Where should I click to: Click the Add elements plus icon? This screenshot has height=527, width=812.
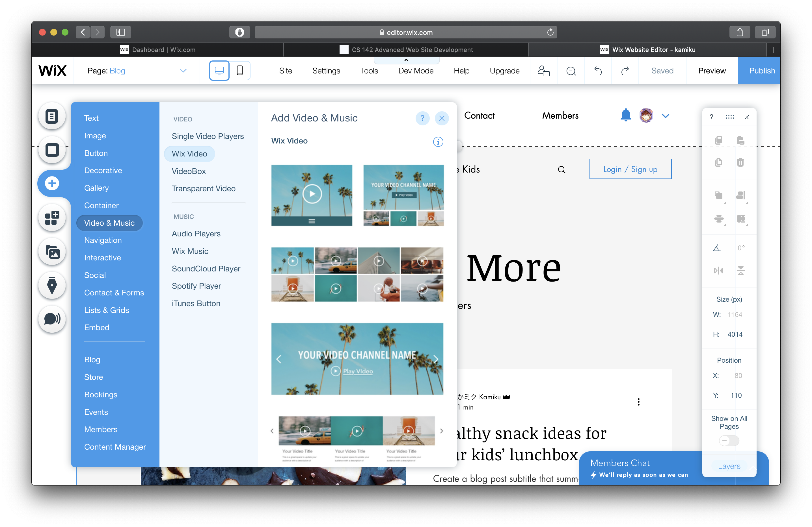[52, 183]
